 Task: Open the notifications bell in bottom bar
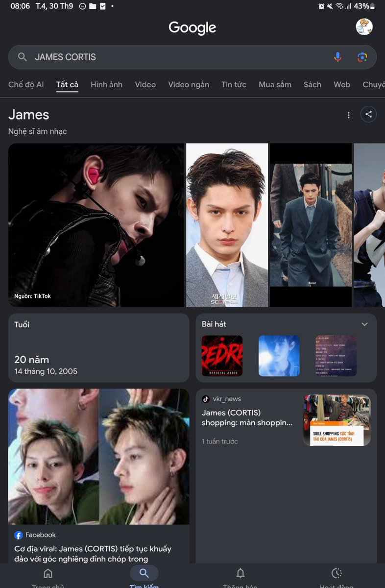(240, 573)
